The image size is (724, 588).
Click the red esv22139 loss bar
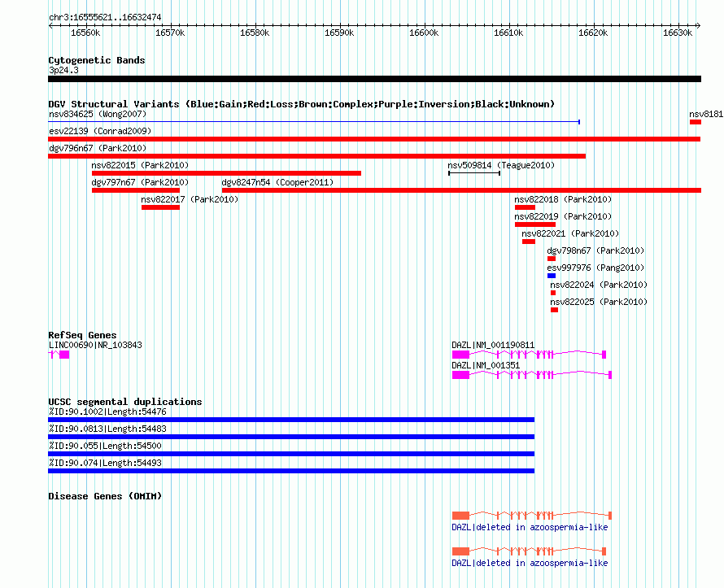[x=374, y=139]
